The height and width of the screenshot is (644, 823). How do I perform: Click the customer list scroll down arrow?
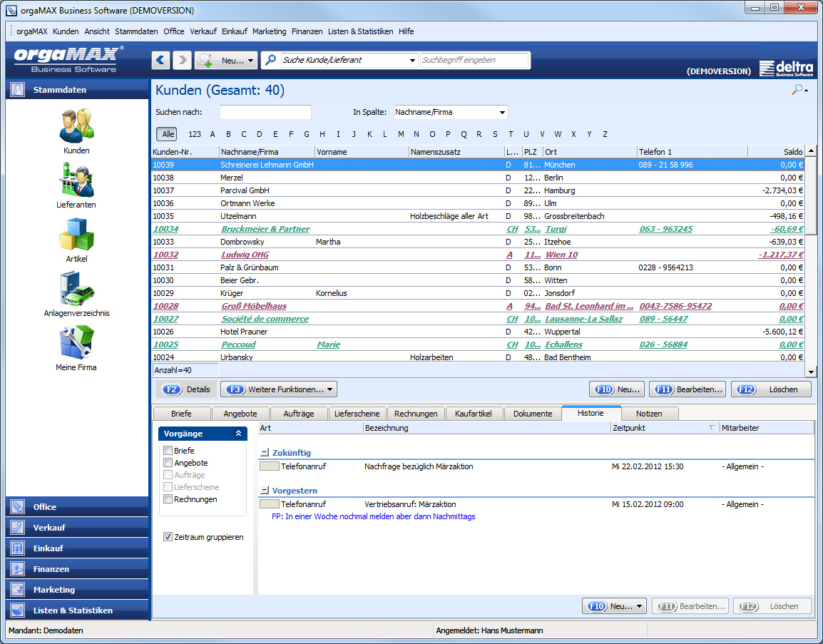pyautogui.click(x=811, y=372)
